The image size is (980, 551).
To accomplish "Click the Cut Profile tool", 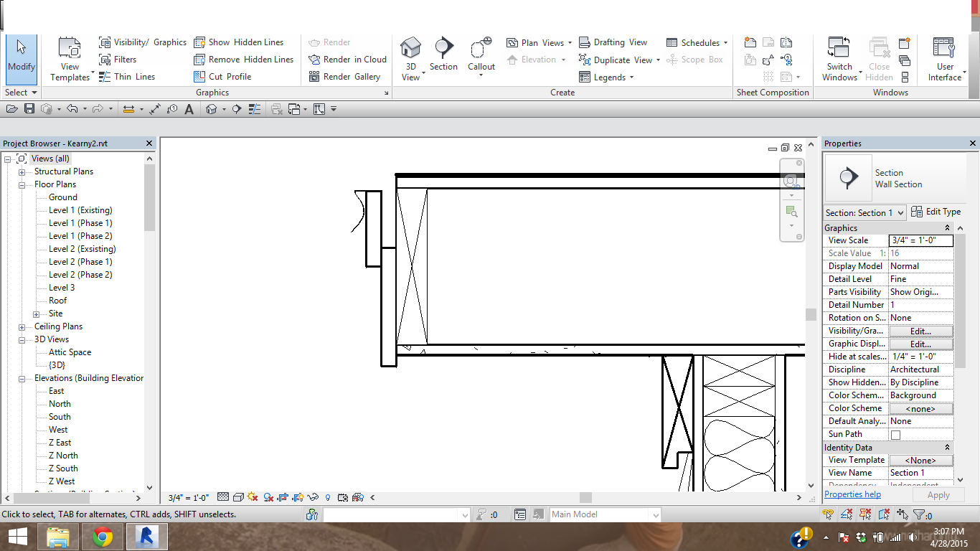I will (222, 77).
